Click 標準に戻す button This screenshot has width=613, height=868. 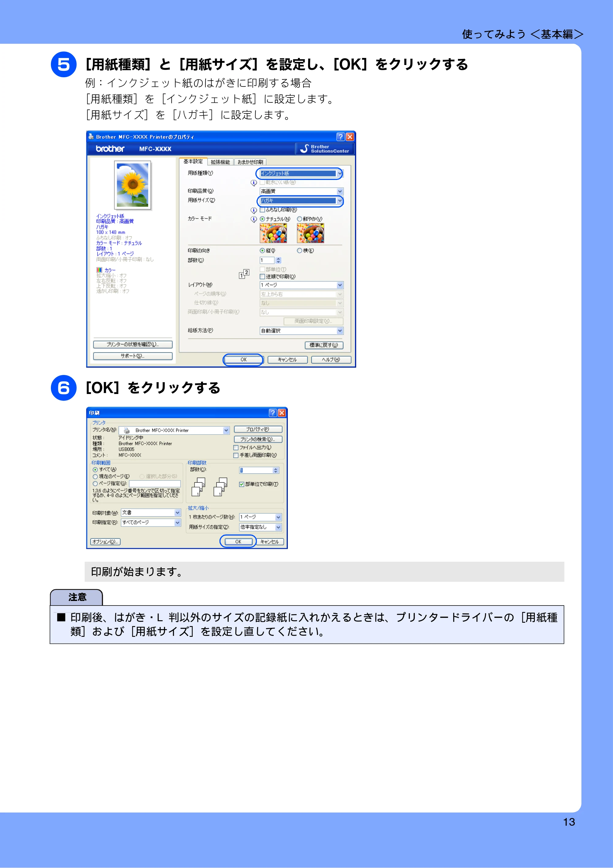click(324, 346)
